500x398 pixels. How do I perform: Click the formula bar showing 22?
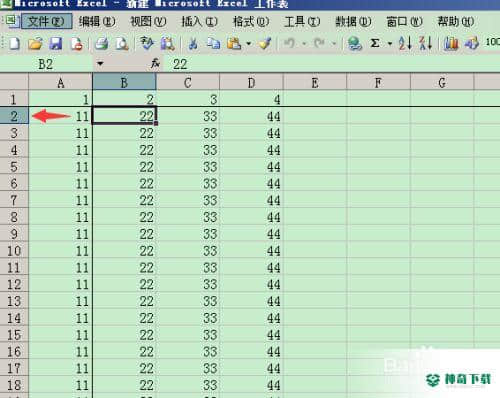(x=332, y=64)
